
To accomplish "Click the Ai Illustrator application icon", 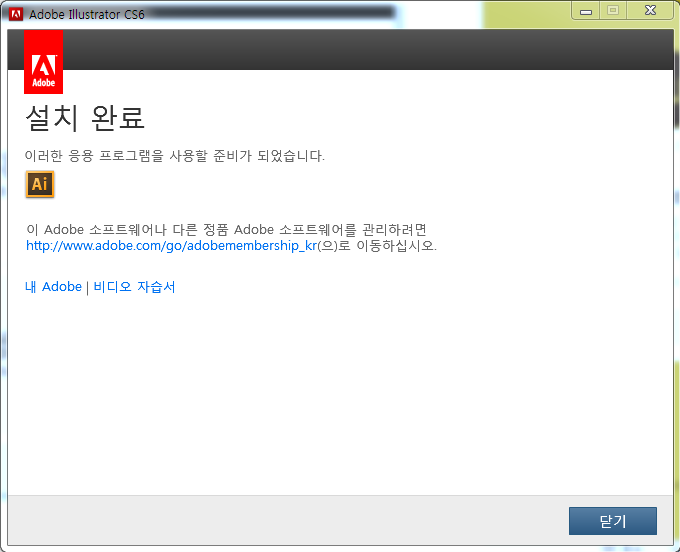I will pyautogui.click(x=40, y=184).
